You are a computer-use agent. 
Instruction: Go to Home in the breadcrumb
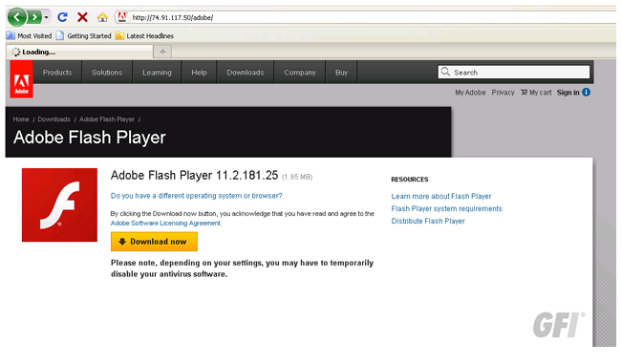tap(21, 119)
